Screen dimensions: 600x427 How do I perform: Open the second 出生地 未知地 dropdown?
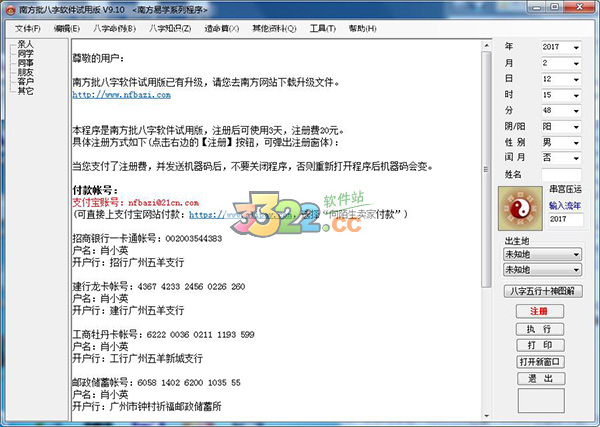tap(542, 270)
